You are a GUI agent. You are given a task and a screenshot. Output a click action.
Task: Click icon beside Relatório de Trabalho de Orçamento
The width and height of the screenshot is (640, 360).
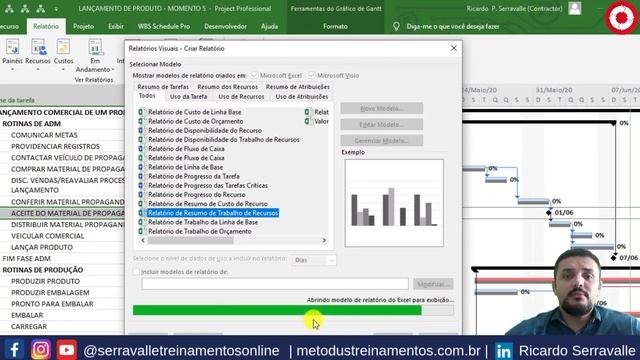(142, 231)
